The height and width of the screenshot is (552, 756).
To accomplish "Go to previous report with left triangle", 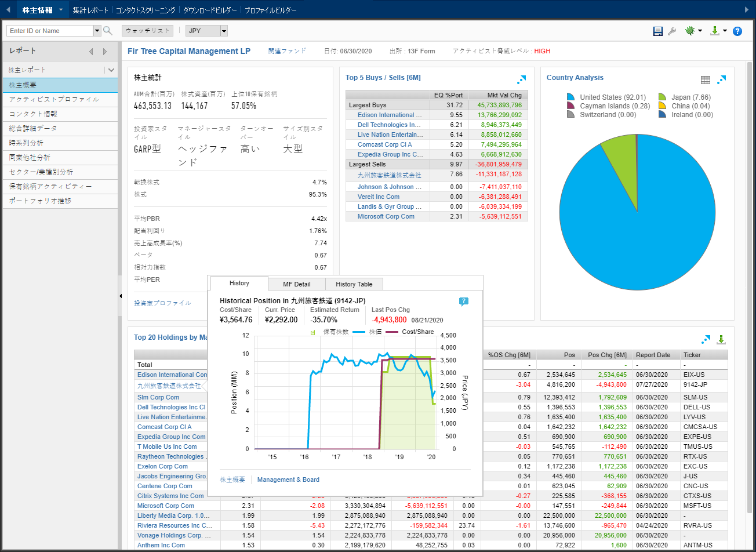I will (x=91, y=52).
